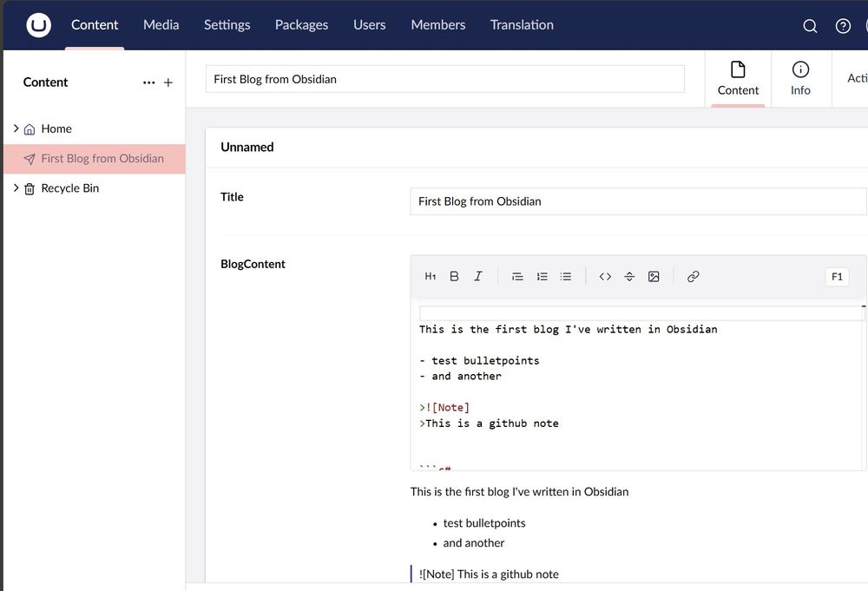
Task: Insert an image via the picture icon
Action: click(654, 276)
